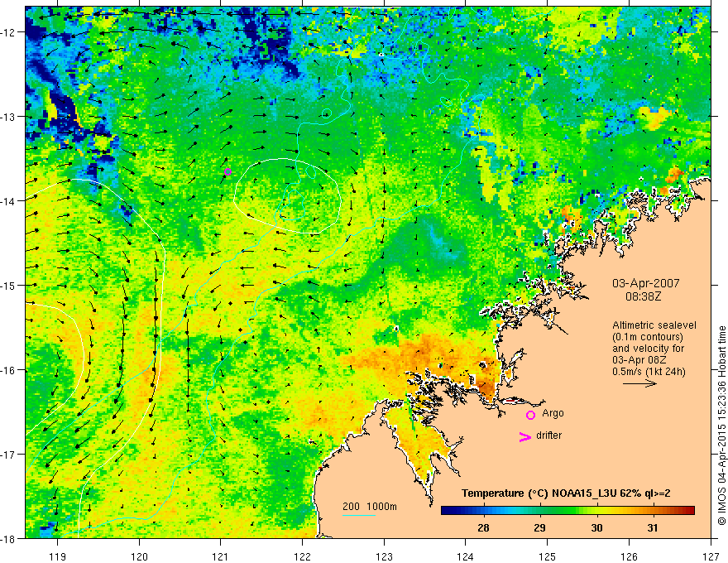
Task: Click the color bar tick label 30
Action: [x=596, y=527]
